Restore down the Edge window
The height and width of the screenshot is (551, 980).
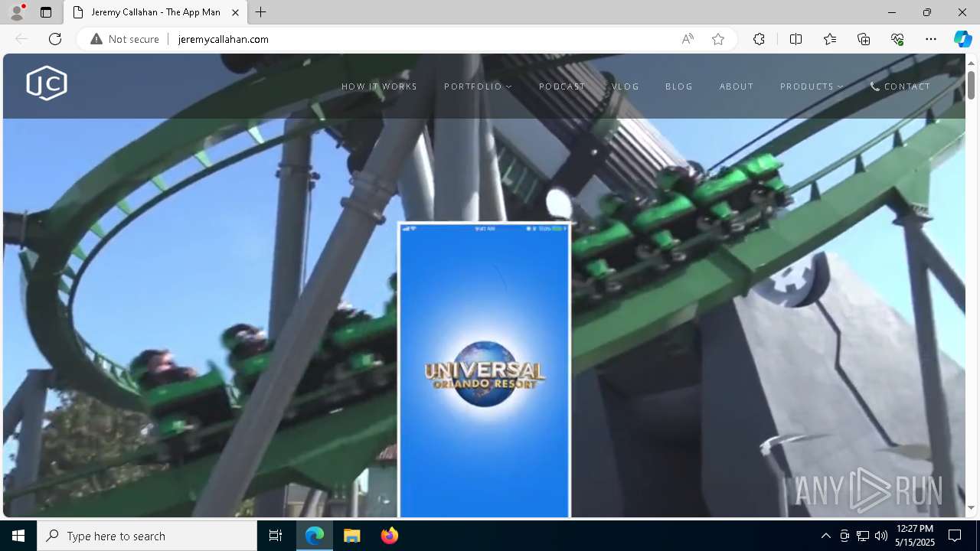pos(927,12)
